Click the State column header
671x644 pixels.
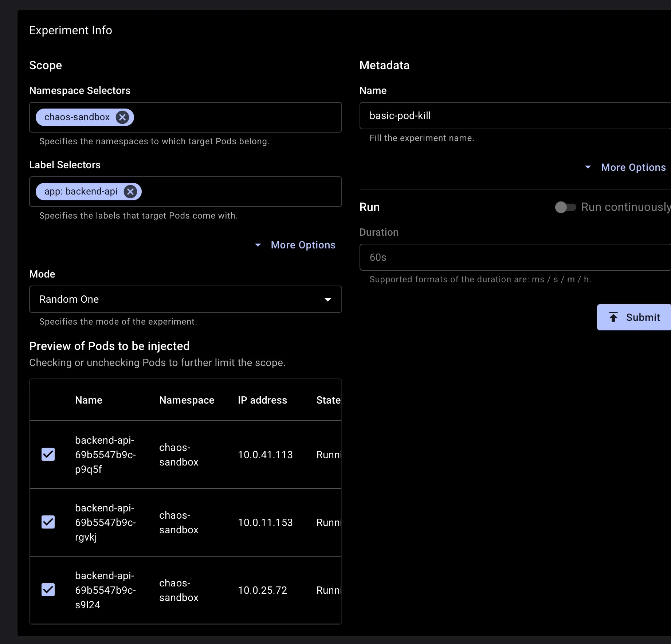(328, 400)
